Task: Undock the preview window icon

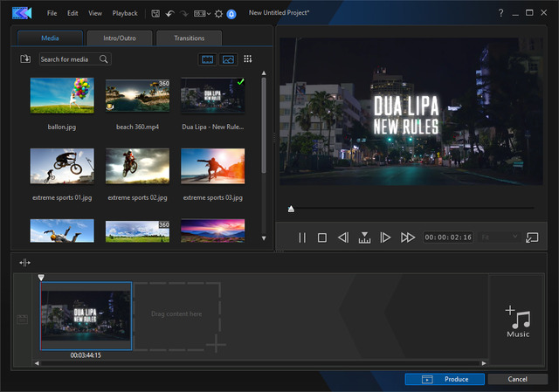Action: [x=532, y=237]
